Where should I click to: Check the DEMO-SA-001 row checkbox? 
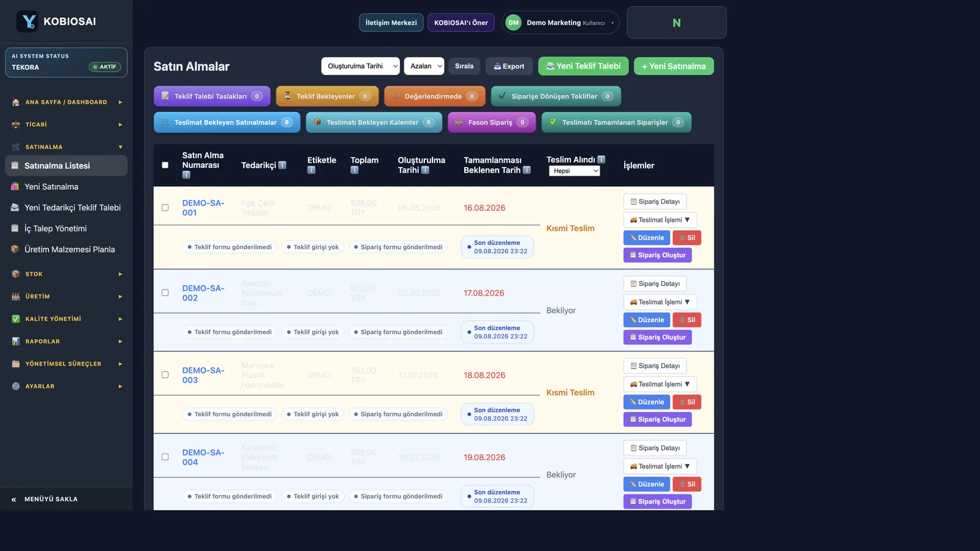[165, 208]
